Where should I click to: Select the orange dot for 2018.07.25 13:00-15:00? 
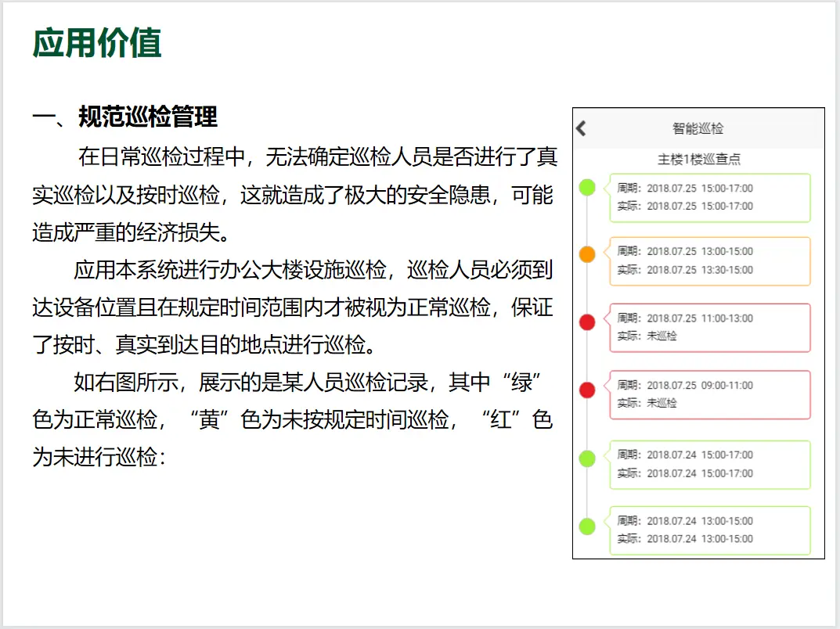[x=587, y=254]
